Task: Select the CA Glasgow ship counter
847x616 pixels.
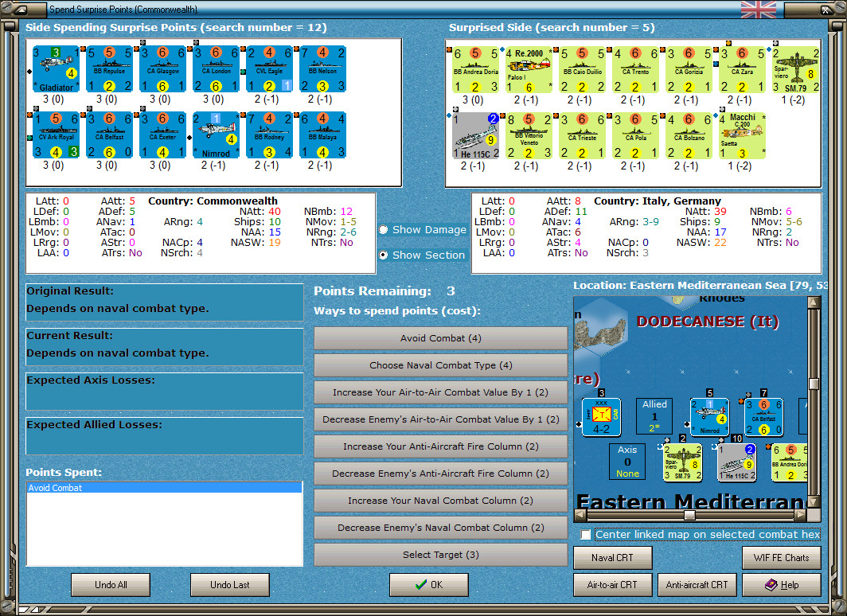Action: [163, 69]
